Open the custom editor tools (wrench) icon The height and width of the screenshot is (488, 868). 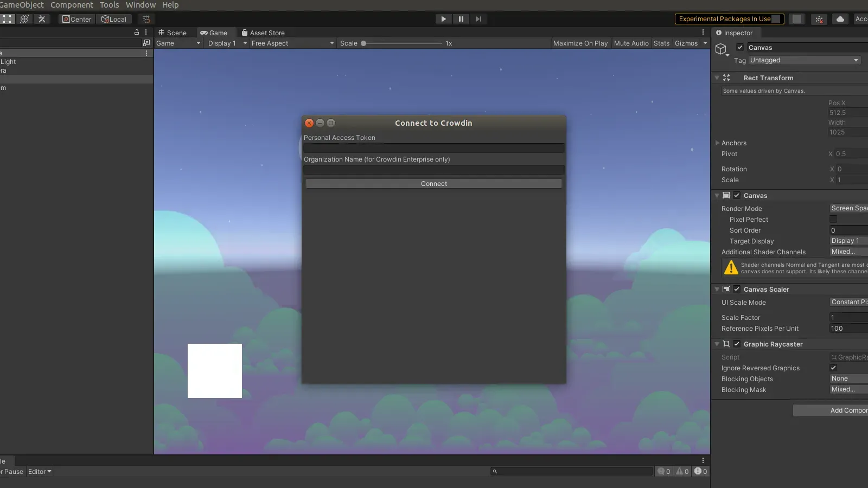point(42,19)
